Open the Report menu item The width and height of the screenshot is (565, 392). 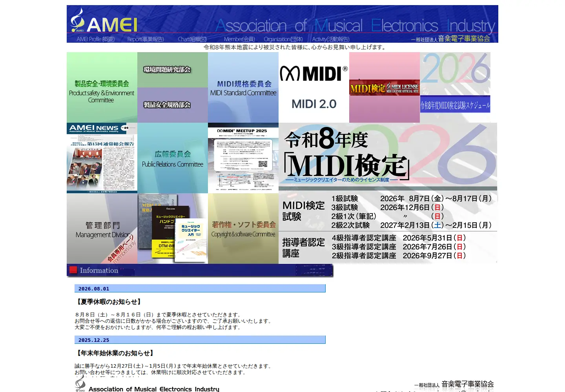coord(146,39)
